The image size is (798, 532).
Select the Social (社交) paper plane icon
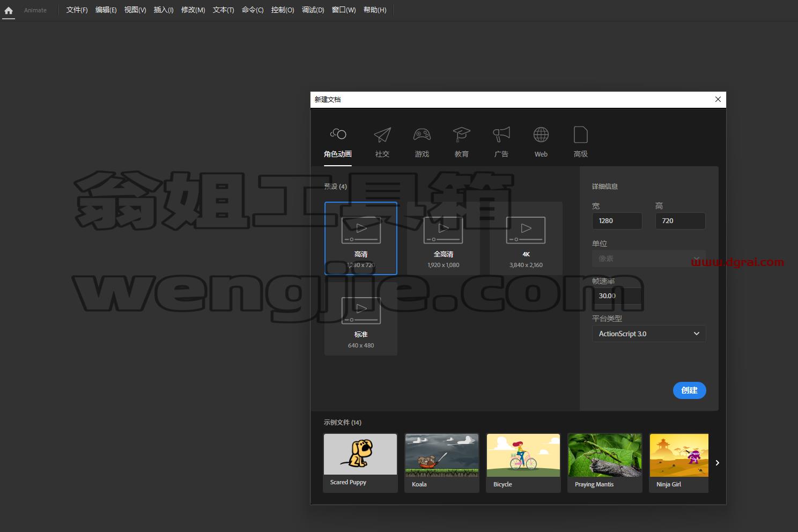[x=382, y=135]
